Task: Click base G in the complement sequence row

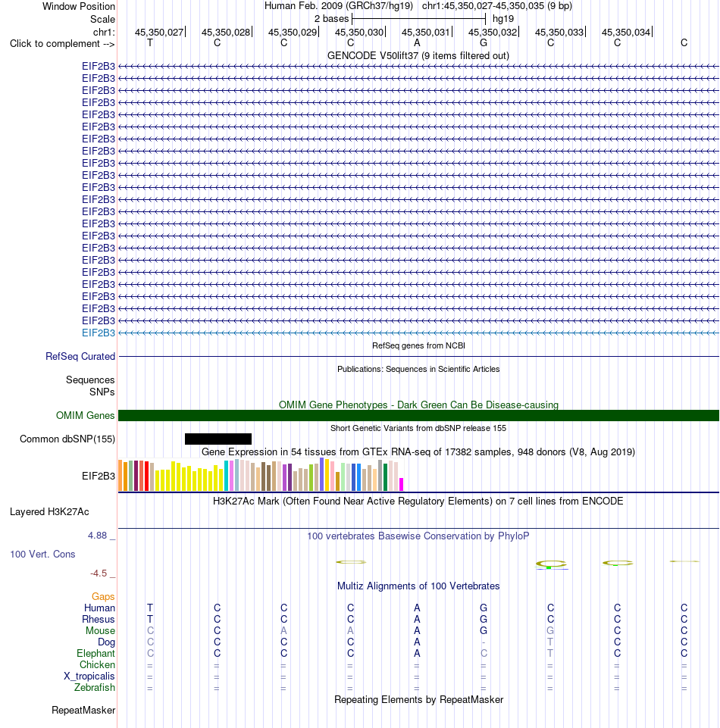Action: 484,42
